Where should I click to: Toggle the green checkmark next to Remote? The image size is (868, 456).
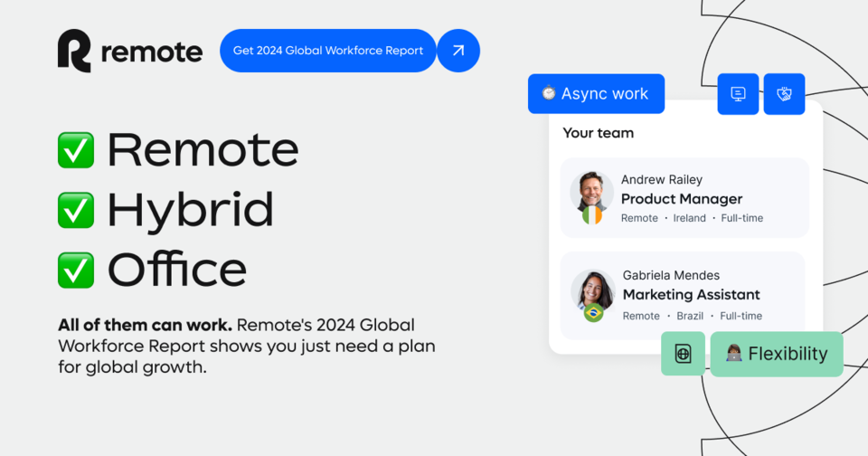[76, 150]
